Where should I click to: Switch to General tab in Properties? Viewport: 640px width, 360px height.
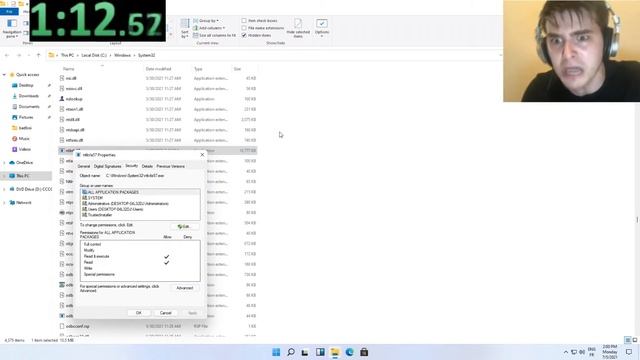(x=84, y=167)
